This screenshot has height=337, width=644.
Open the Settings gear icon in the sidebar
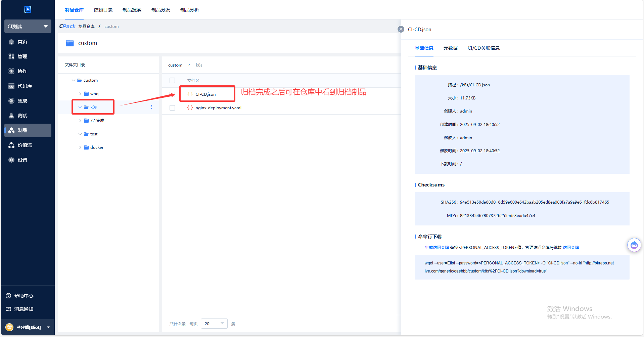pos(11,160)
